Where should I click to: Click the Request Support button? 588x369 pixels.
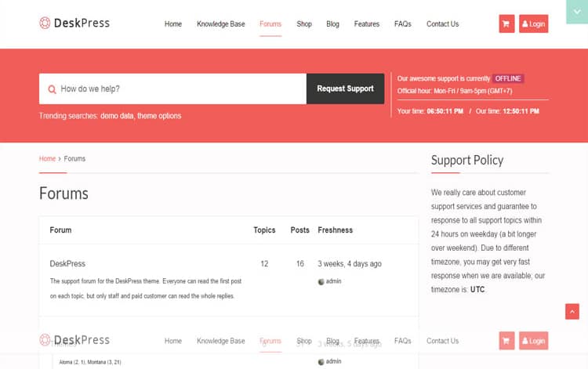point(345,89)
